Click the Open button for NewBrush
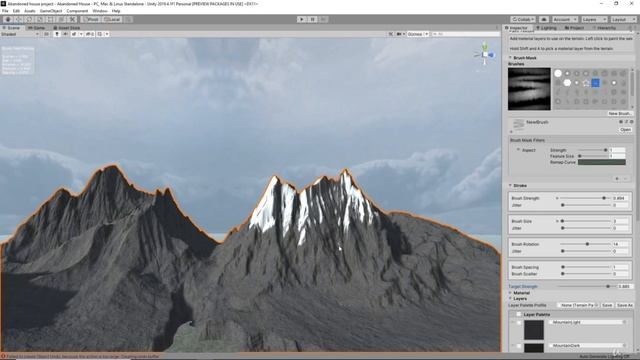 point(625,129)
